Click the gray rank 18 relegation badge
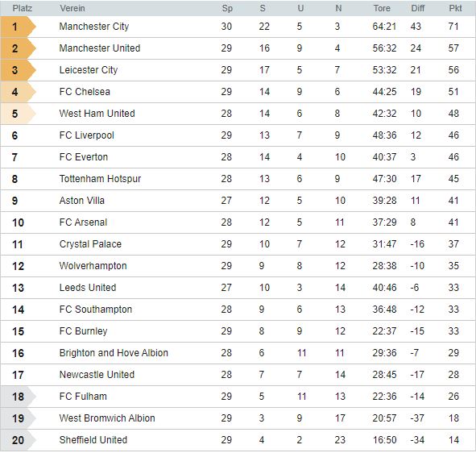The width and height of the screenshot is (476, 453). (19, 397)
